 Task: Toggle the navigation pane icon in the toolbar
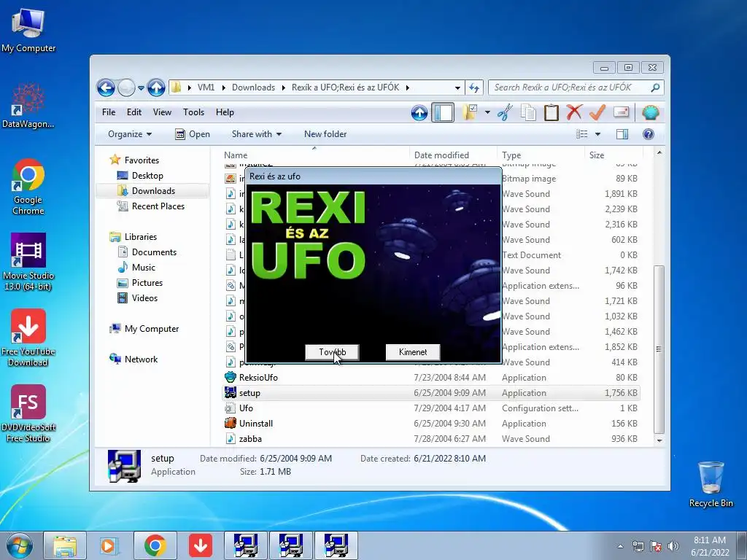[443, 113]
